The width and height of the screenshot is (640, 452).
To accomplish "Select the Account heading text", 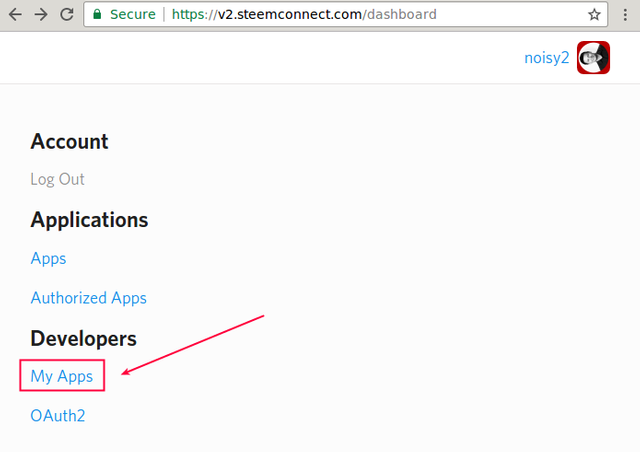I will coord(69,142).
